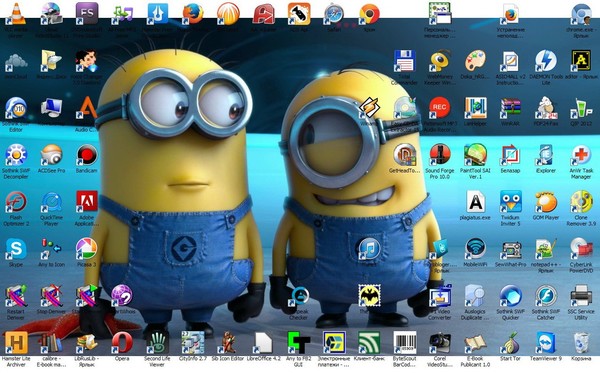
Task: Launch the Adobe Application Manager shortcut
Action: pos(86,202)
